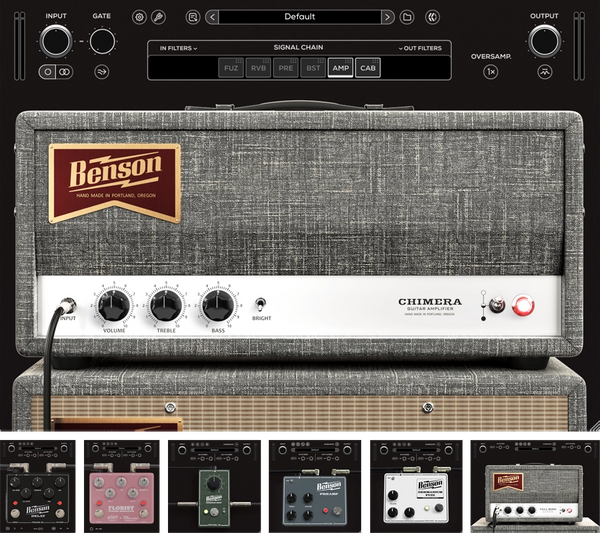600x533 pixels.
Task: Click the SIGNAL CHAIN heading
Action: (x=298, y=47)
